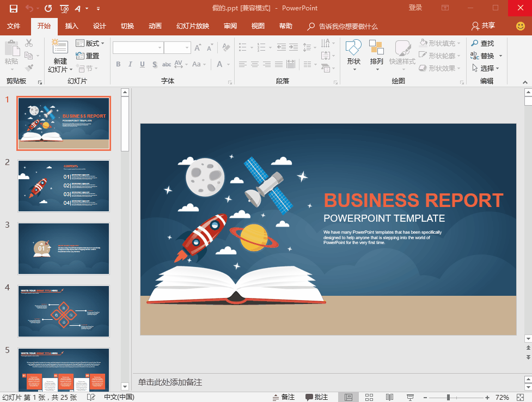Toggle the Comments pane in status bar
Image resolution: width=532 pixels, height=402 pixels.
(316, 397)
